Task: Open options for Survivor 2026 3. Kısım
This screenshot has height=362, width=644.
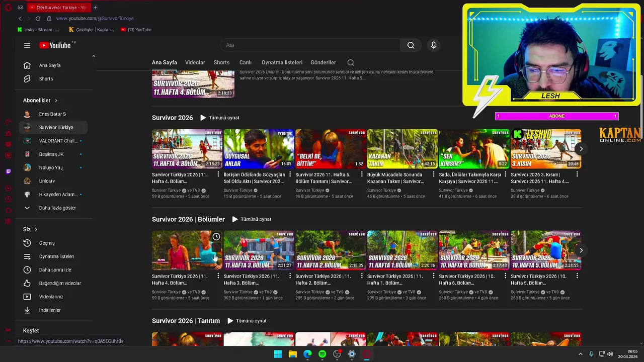Action: click(x=577, y=174)
